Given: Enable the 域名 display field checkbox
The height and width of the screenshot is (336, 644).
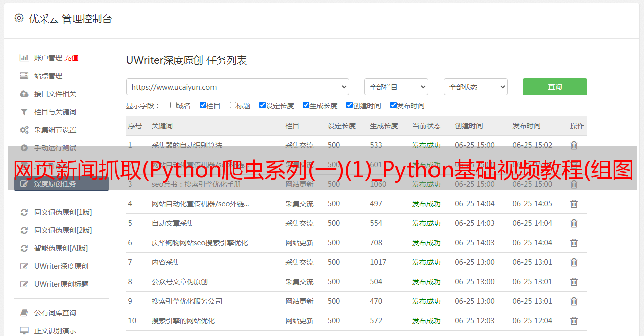Looking at the screenshot, I should [173, 105].
